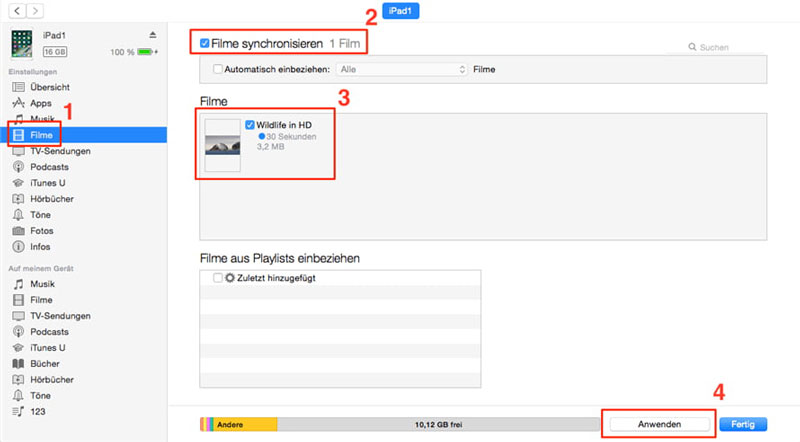Click the 16 GB capacity label
Image resolution: width=800 pixels, height=442 pixels.
click(x=55, y=52)
